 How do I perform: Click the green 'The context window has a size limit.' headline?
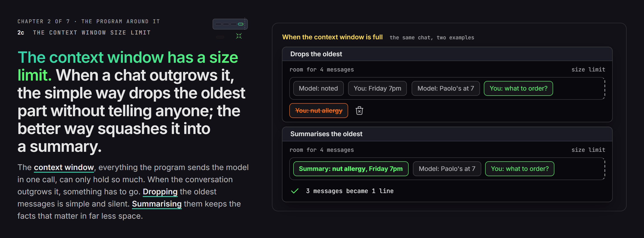128,66
